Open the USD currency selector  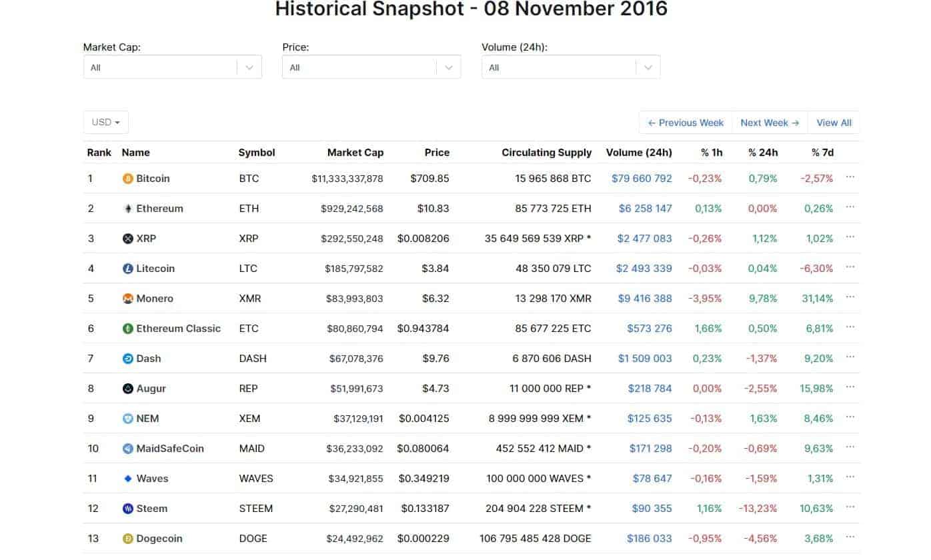click(105, 122)
